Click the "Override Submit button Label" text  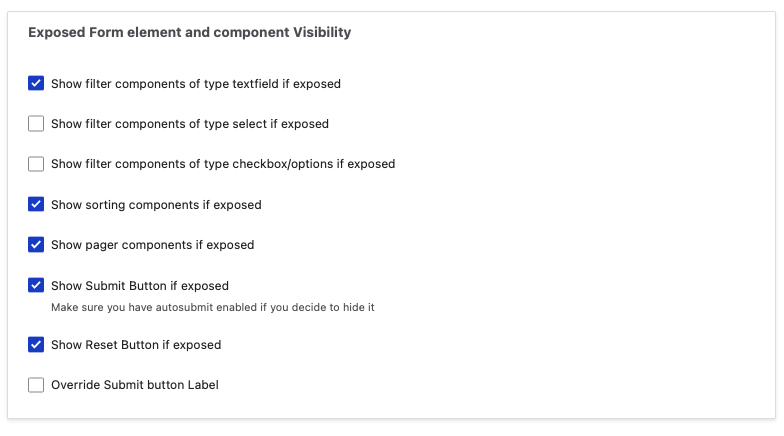(134, 385)
